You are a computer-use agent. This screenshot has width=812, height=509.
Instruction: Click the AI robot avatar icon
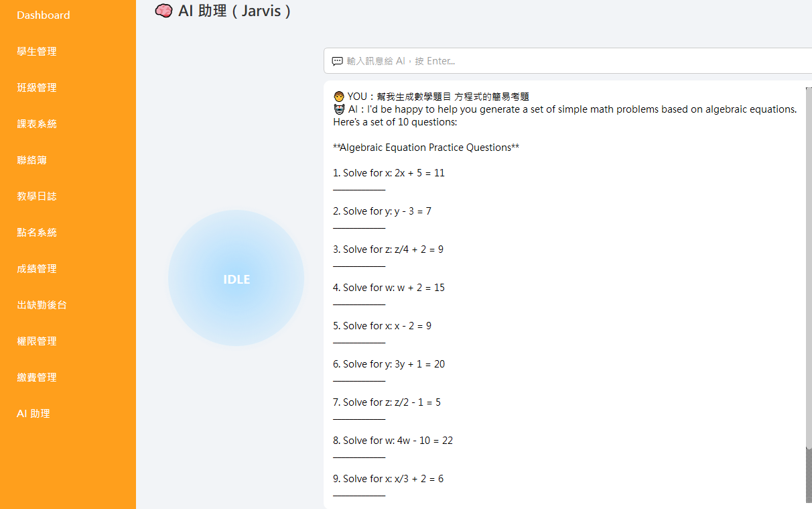(x=338, y=109)
